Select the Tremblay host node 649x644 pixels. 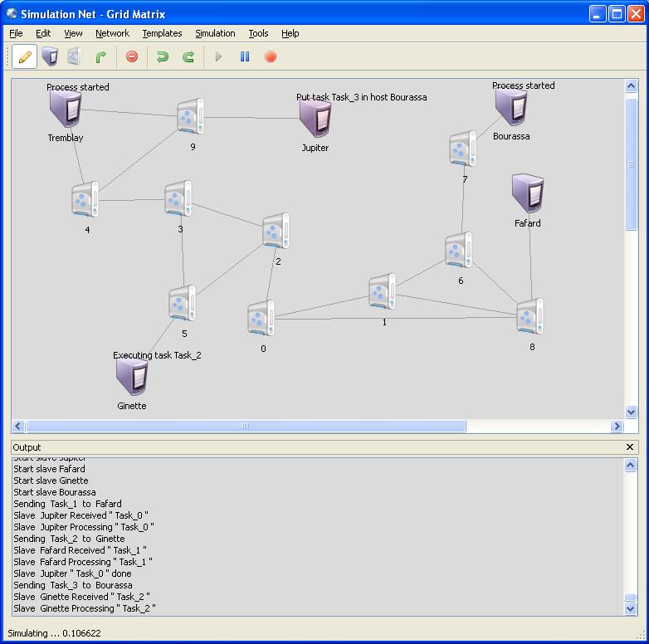click(66, 109)
